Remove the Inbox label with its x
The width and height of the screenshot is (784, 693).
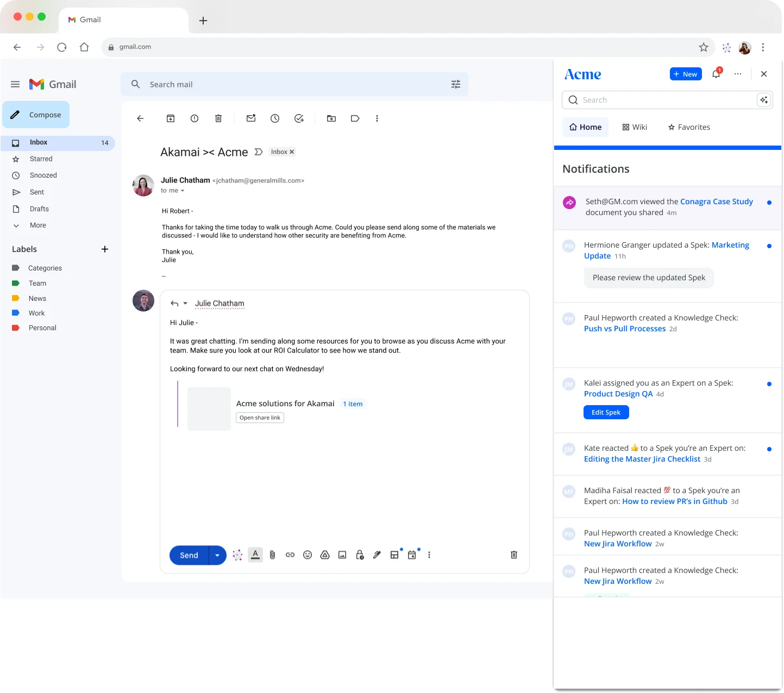[x=292, y=152]
